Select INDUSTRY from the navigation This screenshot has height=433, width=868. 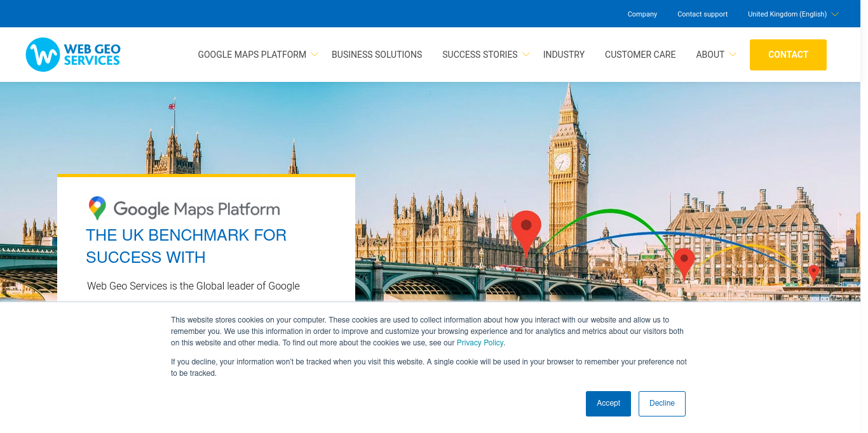(564, 55)
